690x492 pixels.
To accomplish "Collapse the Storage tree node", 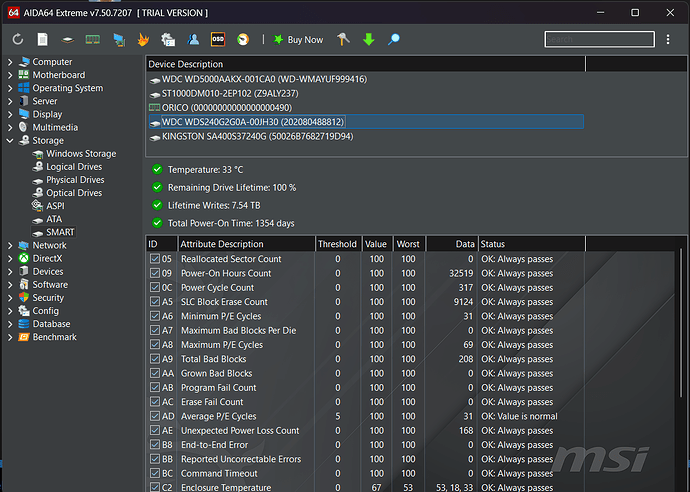I will [10, 141].
